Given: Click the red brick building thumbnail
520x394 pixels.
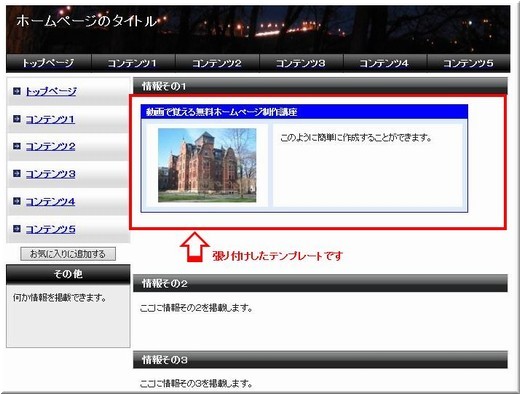Looking at the screenshot, I should tap(207, 165).
